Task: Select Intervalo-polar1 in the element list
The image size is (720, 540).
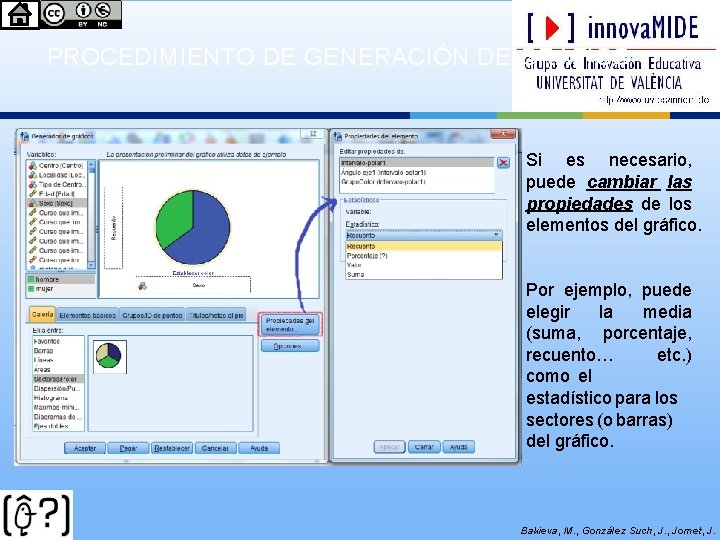Action: tap(417, 163)
